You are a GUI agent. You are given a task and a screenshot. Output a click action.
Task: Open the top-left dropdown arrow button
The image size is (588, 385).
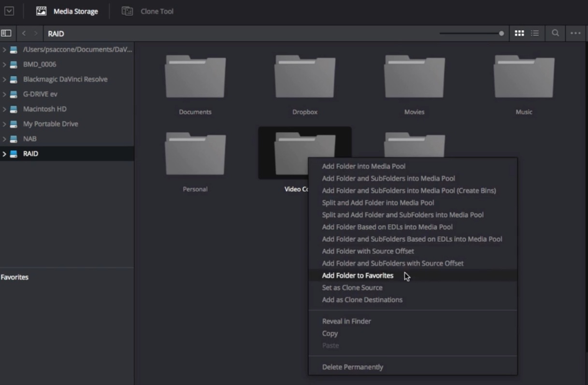[x=9, y=11]
